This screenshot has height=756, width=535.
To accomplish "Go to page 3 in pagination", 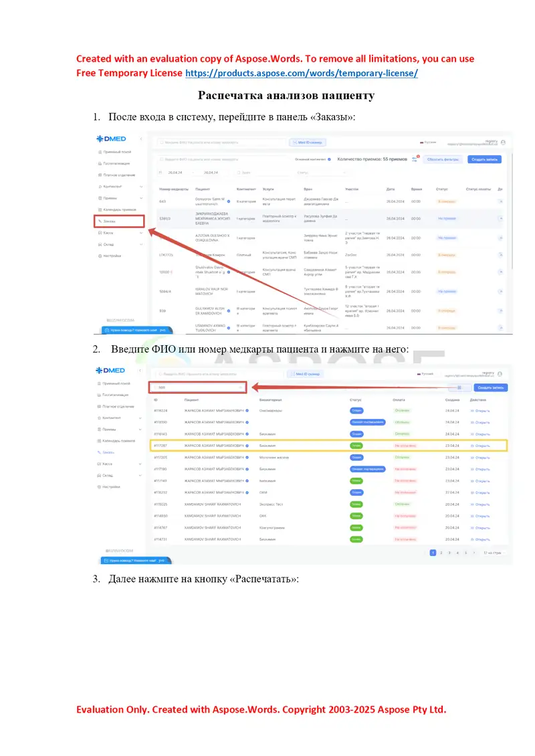I will [x=449, y=553].
